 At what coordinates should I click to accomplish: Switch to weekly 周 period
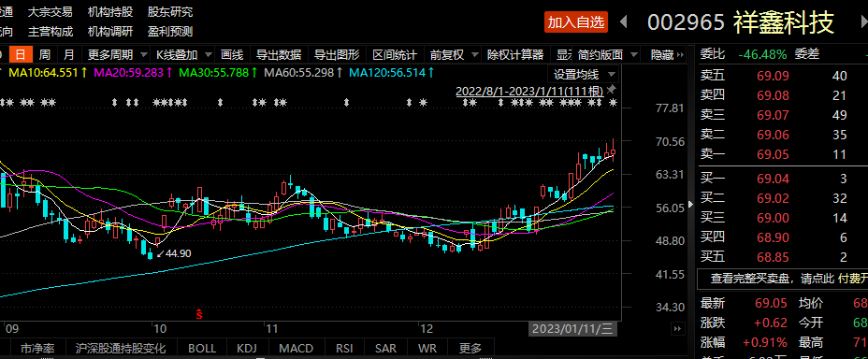click(x=44, y=55)
